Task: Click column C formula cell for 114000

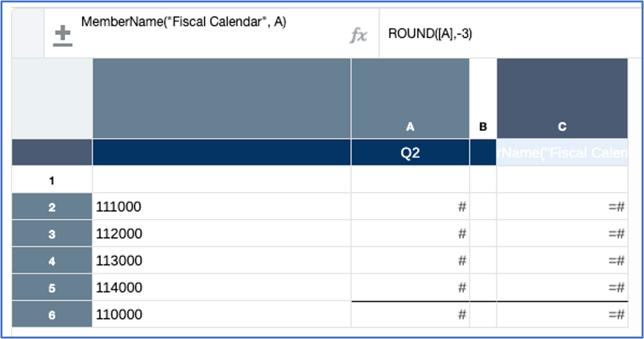Action: tap(562, 288)
